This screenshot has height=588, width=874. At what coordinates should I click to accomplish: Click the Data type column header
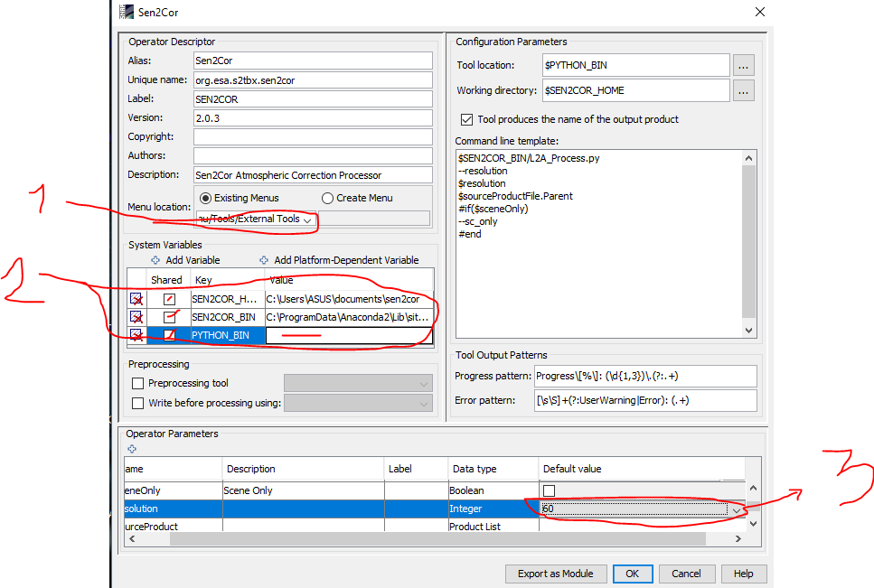click(x=493, y=469)
